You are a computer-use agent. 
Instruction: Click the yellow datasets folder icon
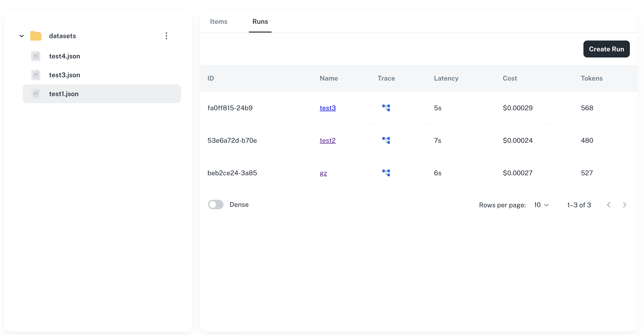[x=36, y=36]
